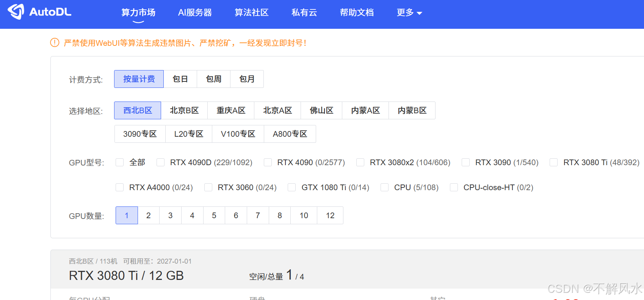This screenshot has height=300, width=644.
Task: Choose the 重庆A区 region
Action: click(231, 110)
